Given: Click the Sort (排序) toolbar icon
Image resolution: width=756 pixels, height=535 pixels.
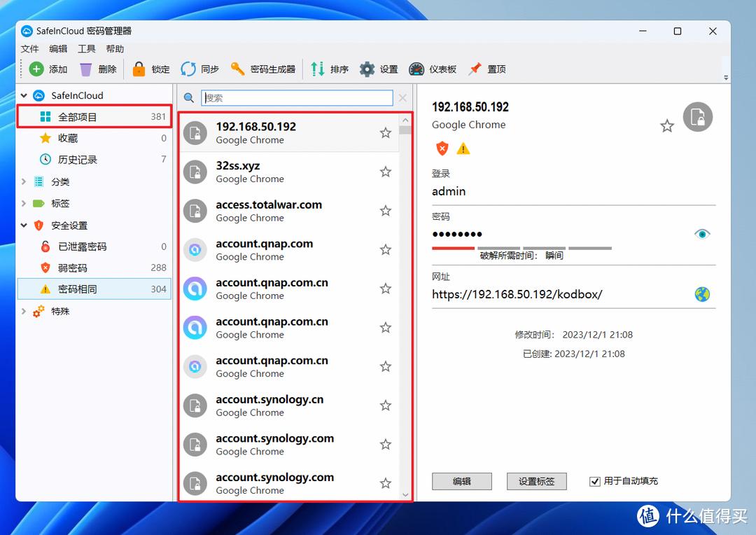Looking at the screenshot, I should click(318, 69).
